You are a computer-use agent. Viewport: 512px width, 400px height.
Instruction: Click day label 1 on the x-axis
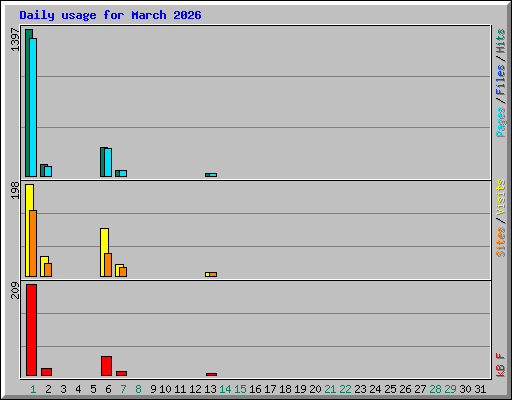point(33,389)
